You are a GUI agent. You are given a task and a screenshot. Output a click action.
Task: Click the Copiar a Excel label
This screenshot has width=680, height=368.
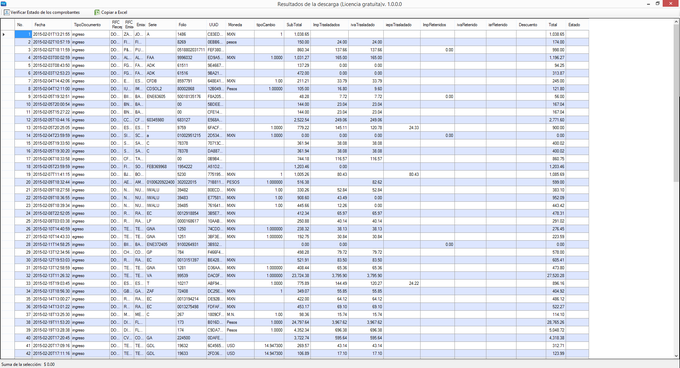(x=114, y=13)
